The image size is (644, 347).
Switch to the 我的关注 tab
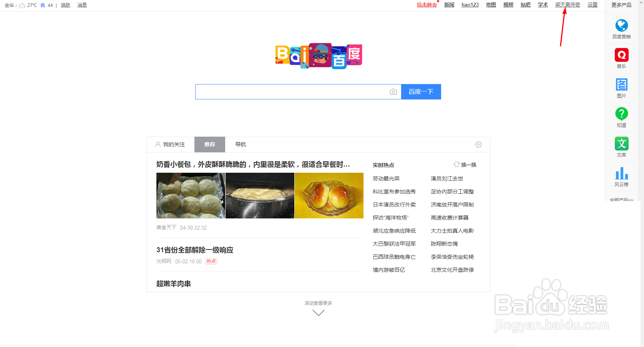pyautogui.click(x=173, y=144)
